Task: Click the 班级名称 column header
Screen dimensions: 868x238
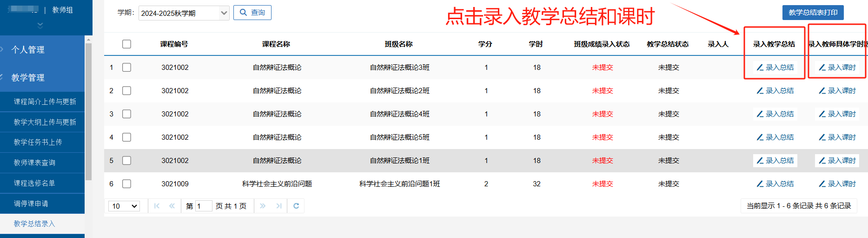Action: click(399, 44)
